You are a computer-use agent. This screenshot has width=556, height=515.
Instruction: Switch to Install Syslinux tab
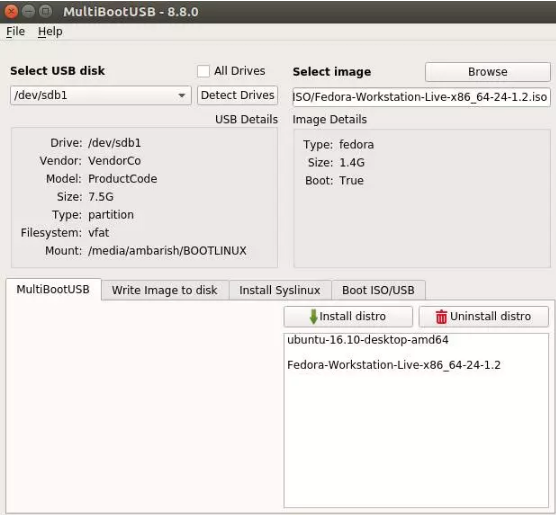click(x=280, y=290)
